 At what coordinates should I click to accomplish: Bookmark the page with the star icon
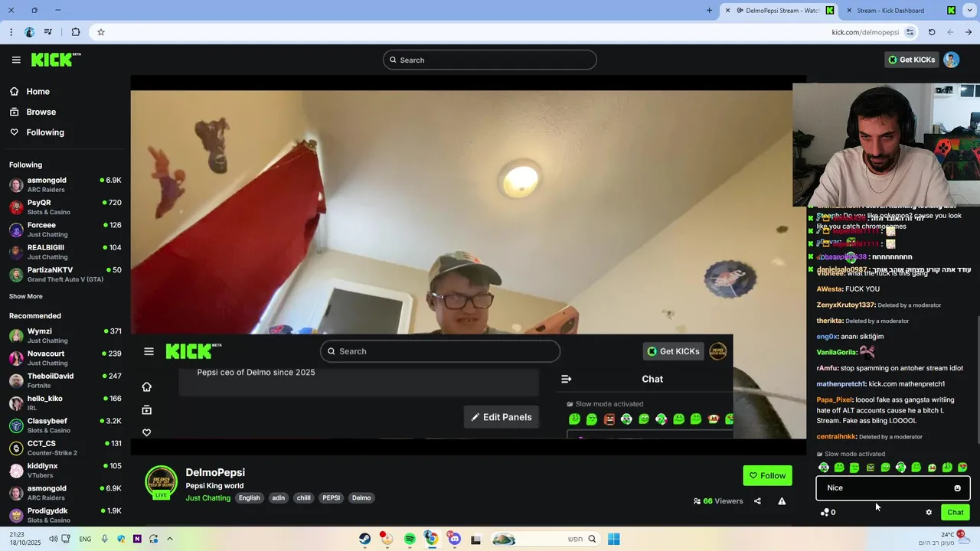click(x=100, y=32)
